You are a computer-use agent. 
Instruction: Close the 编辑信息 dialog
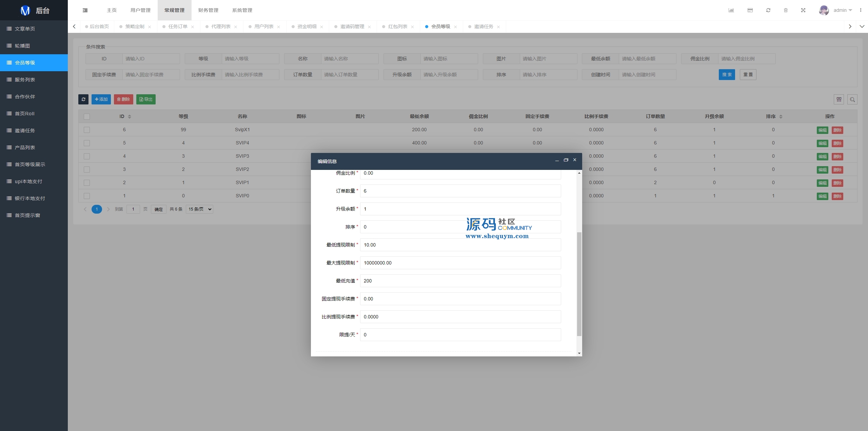pyautogui.click(x=575, y=160)
